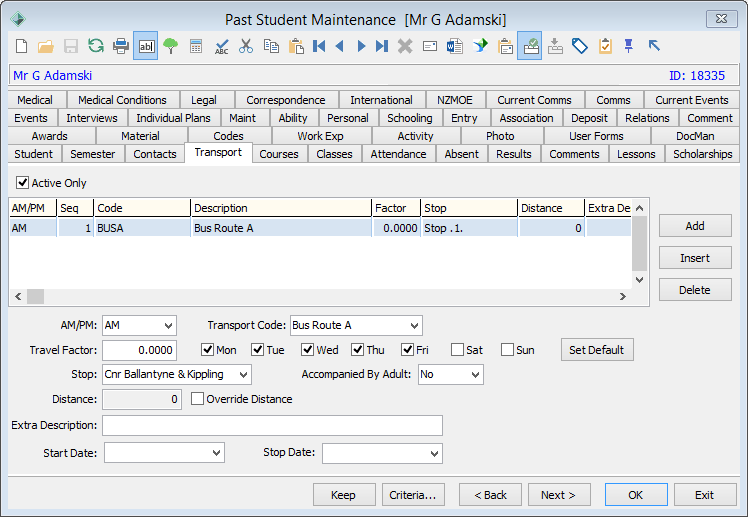The image size is (748, 517).
Task: Enable the Sun checkbox
Action: click(507, 350)
